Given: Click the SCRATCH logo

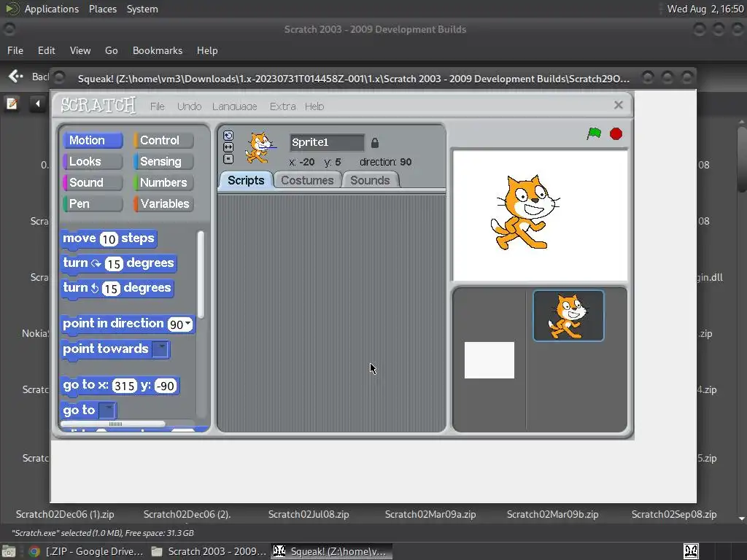Looking at the screenshot, I should click(98, 105).
